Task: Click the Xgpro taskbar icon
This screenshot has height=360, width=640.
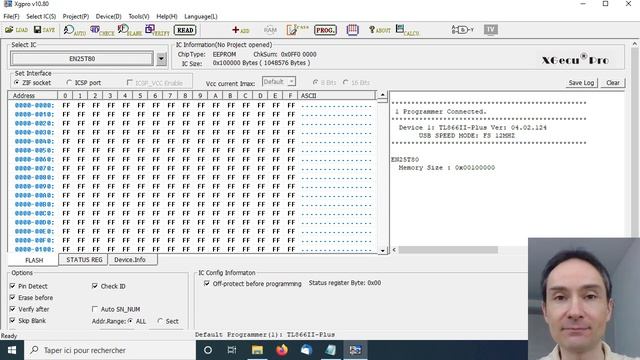Action: pyautogui.click(x=355, y=350)
